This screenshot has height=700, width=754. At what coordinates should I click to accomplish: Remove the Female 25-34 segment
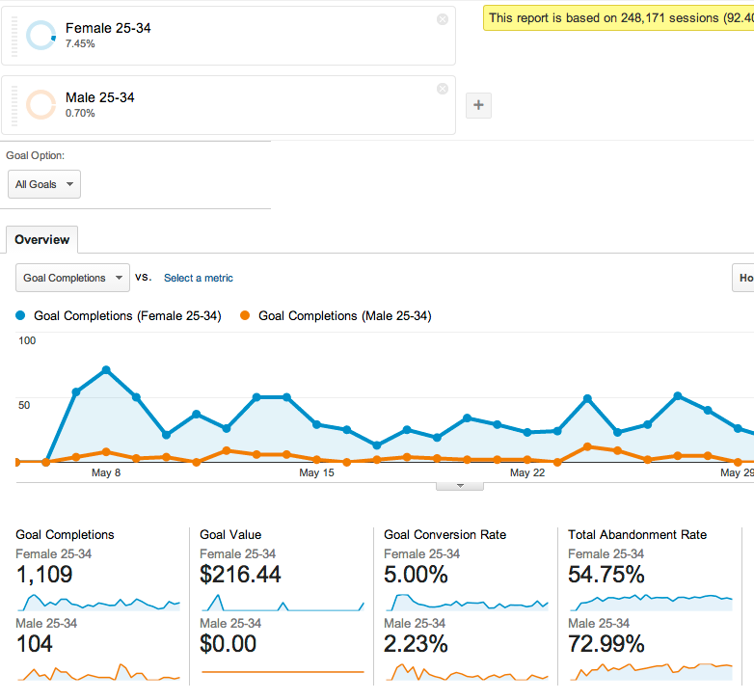click(443, 19)
